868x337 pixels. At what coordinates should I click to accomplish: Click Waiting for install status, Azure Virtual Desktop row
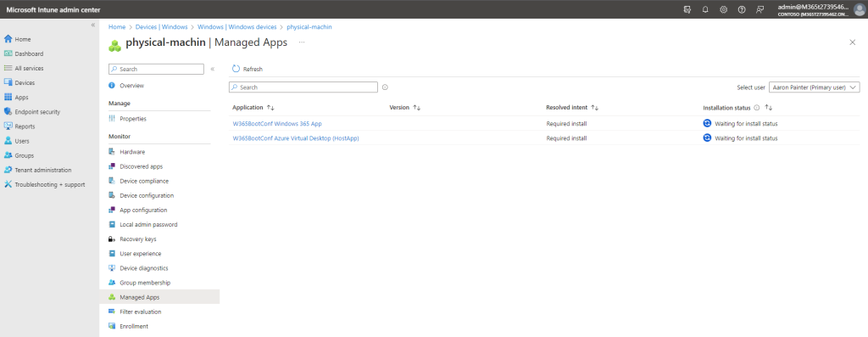tap(746, 138)
